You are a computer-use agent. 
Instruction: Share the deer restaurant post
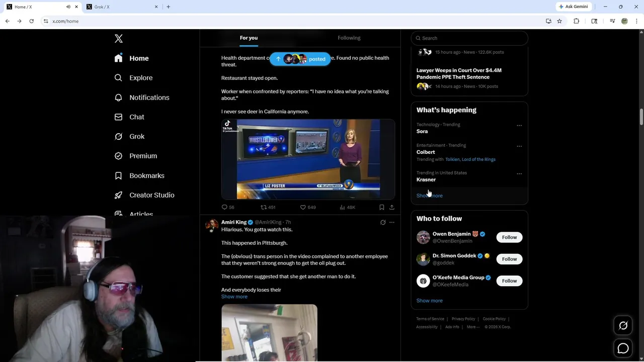coord(392,207)
